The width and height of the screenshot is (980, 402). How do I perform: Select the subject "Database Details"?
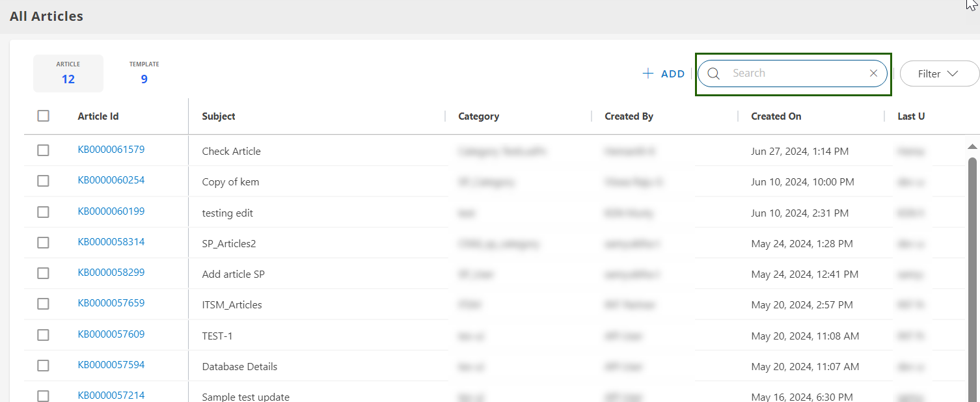(240, 367)
